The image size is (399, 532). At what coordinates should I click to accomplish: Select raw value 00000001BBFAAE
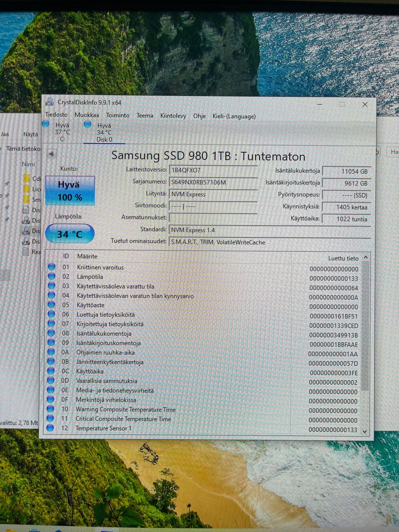[x=333, y=345]
